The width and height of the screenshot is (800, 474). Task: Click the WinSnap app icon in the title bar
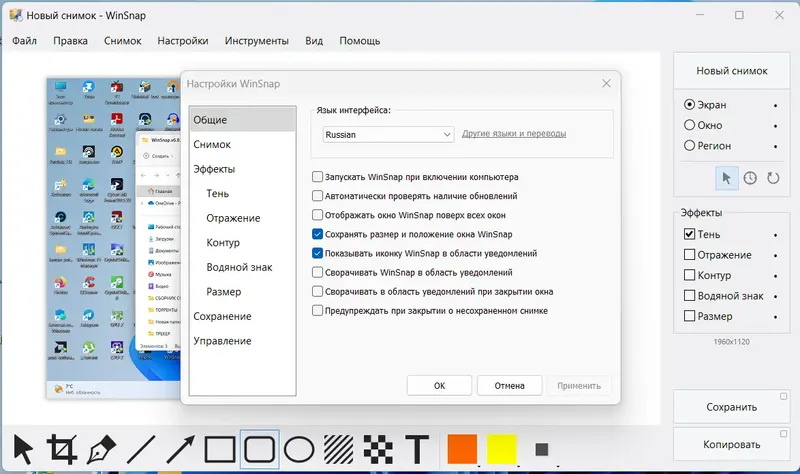pos(16,15)
